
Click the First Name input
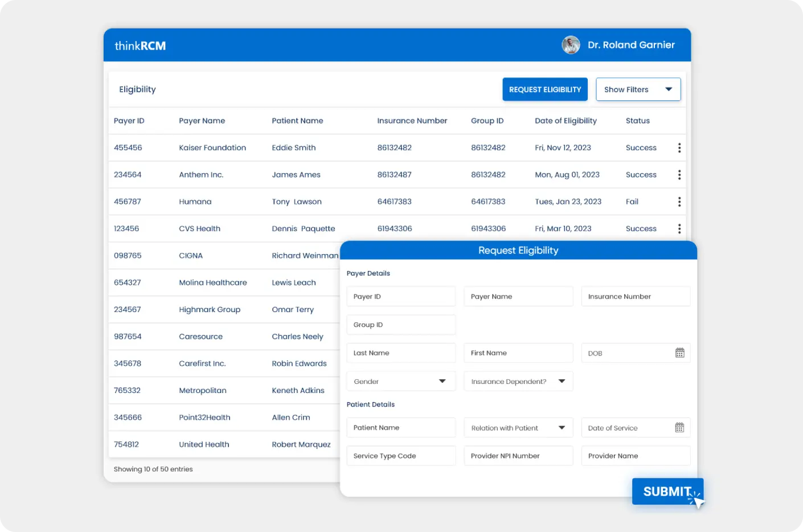518,353
